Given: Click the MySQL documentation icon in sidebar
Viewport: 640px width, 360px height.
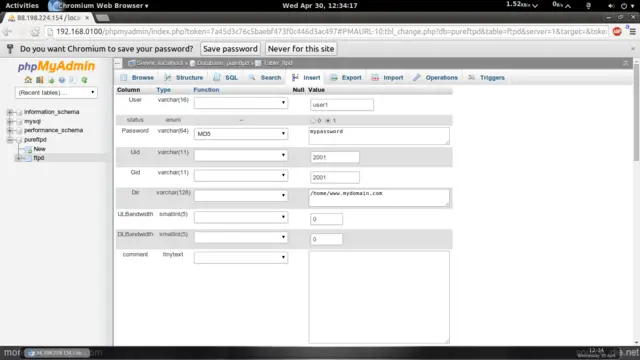Looking at the screenshot, I should (73, 80).
